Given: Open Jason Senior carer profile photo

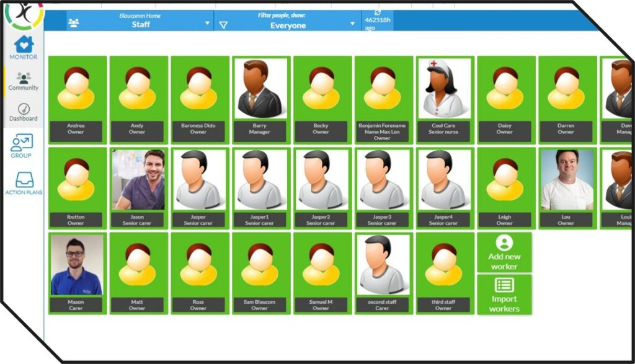Looking at the screenshot, I should click(138, 180).
